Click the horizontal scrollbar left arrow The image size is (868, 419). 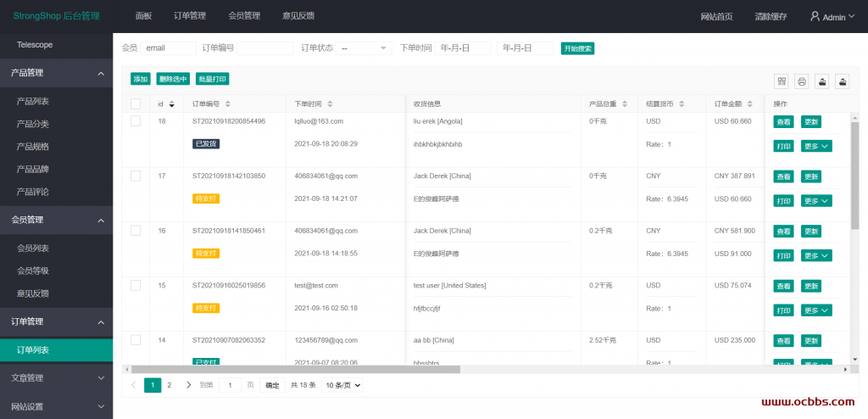(x=127, y=369)
